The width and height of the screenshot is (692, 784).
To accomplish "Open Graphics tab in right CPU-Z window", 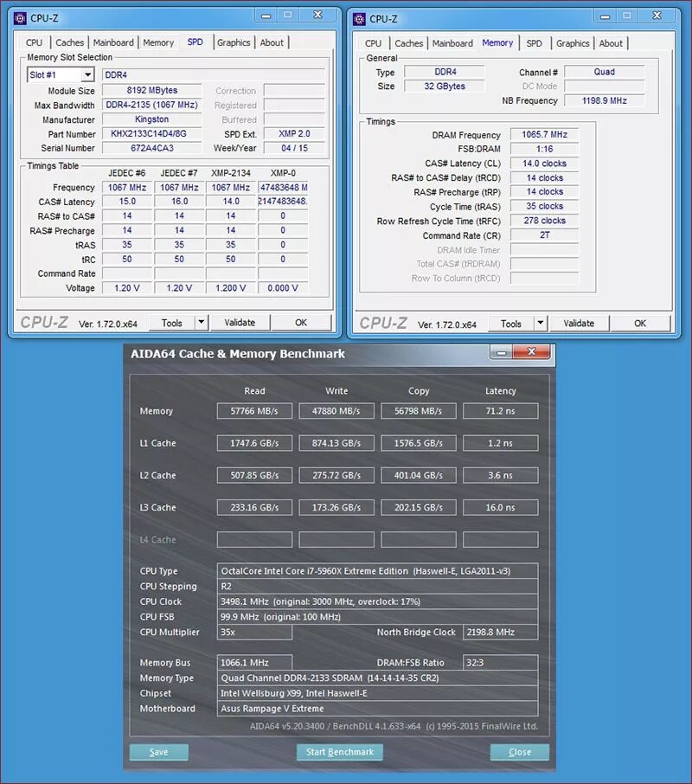I will point(573,43).
